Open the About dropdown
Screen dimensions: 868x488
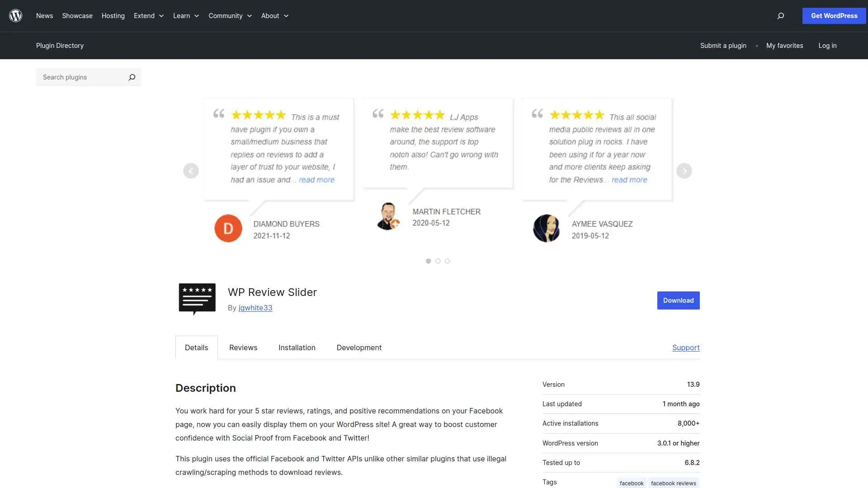274,16
